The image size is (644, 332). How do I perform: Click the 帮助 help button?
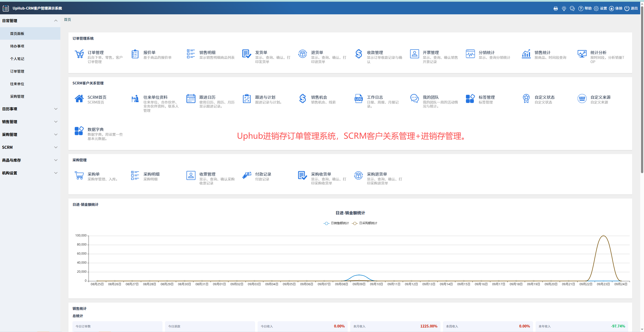[585, 9]
